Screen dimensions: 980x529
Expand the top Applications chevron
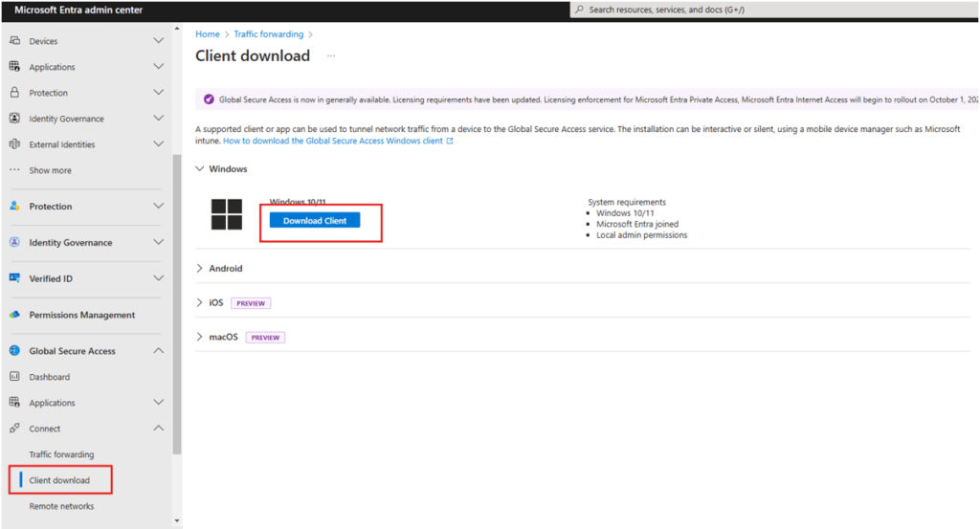[159, 66]
